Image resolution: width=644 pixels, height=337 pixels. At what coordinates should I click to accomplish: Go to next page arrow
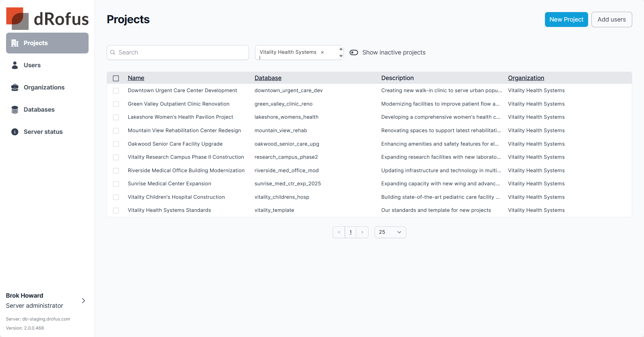point(362,232)
